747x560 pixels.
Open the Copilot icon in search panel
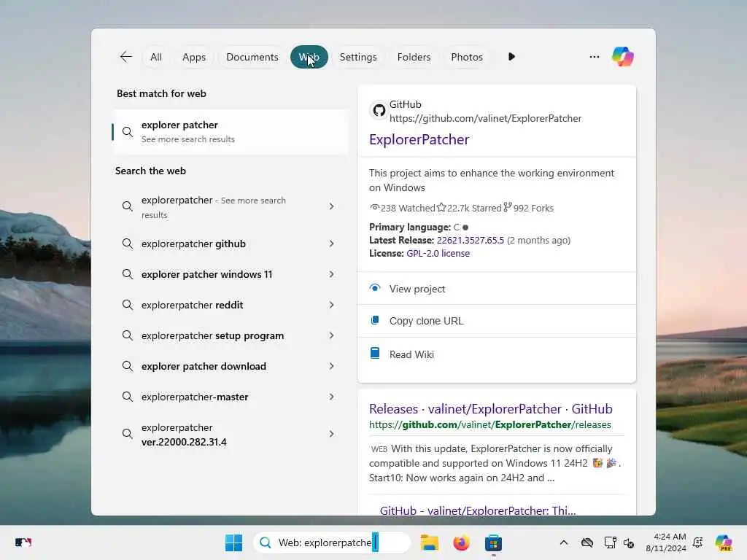[x=623, y=57]
